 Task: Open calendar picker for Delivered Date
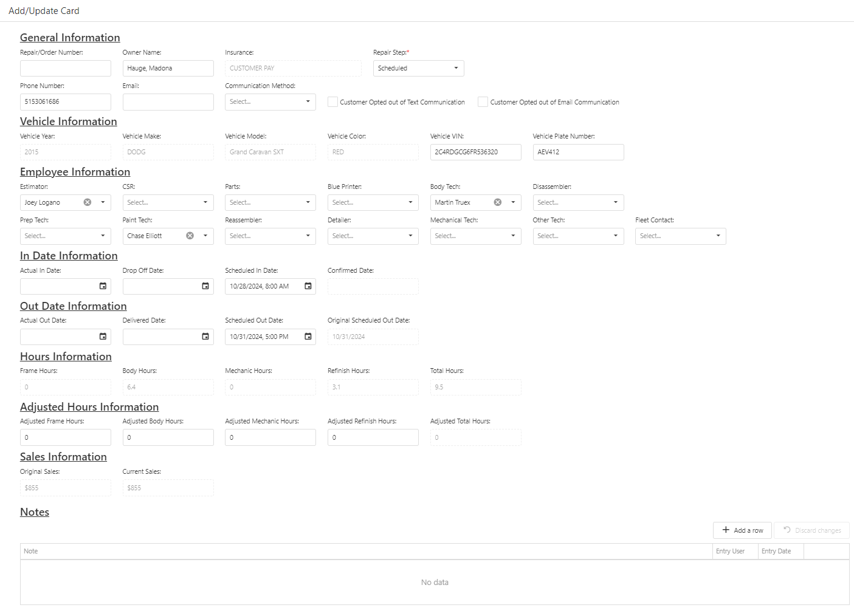[x=205, y=337]
